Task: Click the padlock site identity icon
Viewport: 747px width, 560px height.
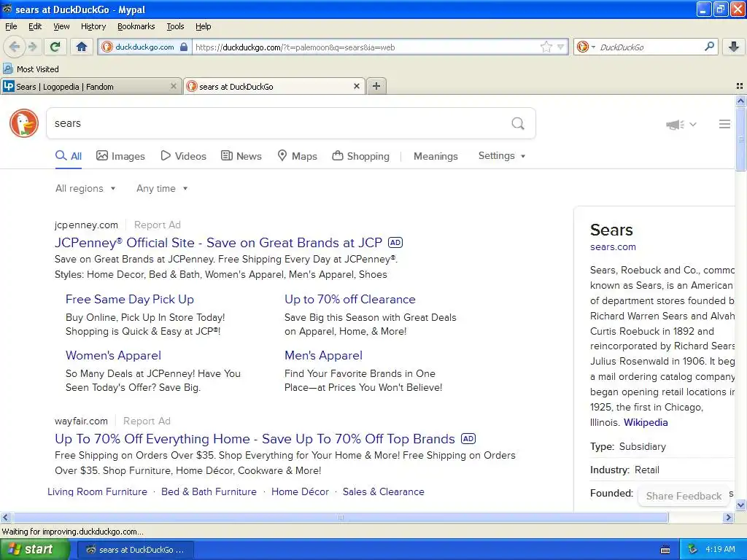Action: point(184,47)
